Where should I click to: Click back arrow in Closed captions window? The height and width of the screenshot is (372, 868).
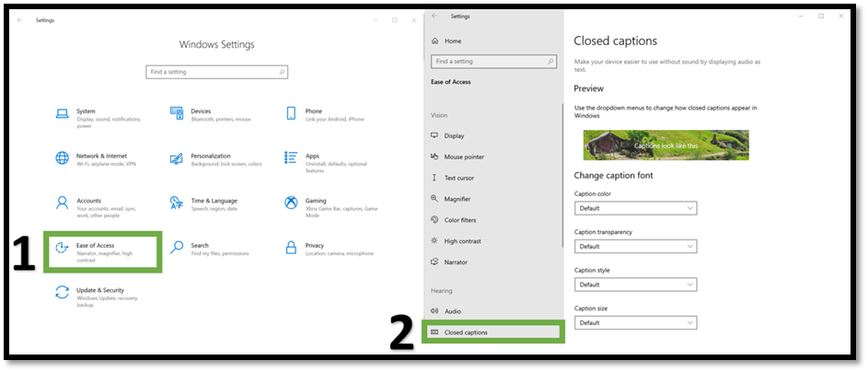point(434,16)
